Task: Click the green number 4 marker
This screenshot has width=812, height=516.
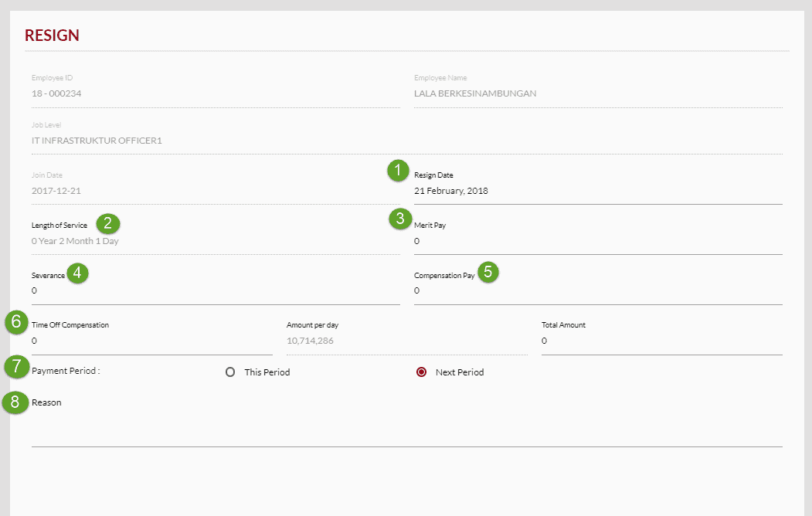Action: (x=78, y=273)
